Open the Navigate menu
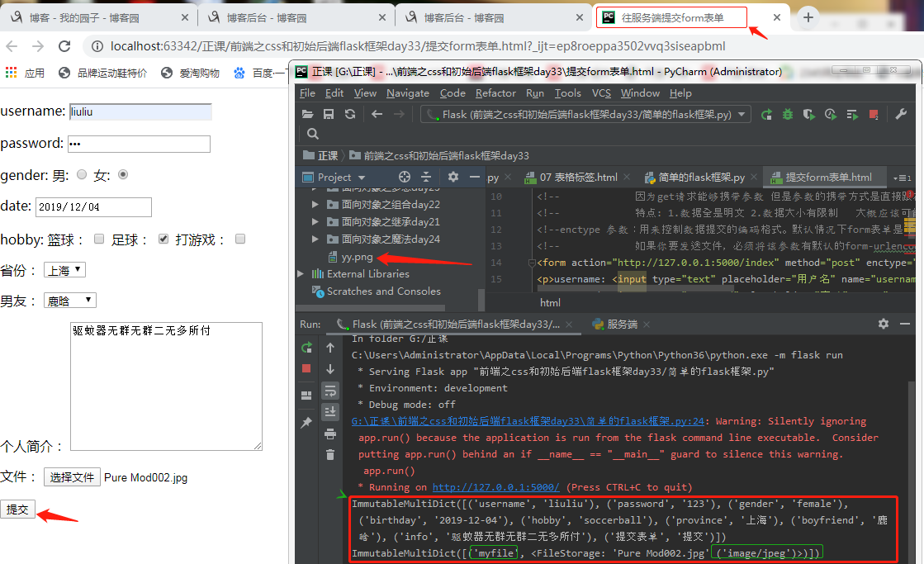The height and width of the screenshot is (564, 924). coord(408,93)
